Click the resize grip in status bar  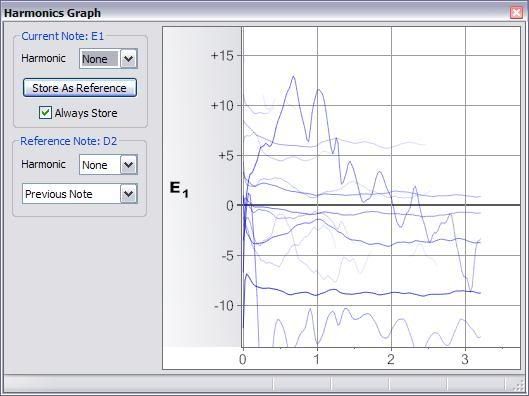click(517, 384)
